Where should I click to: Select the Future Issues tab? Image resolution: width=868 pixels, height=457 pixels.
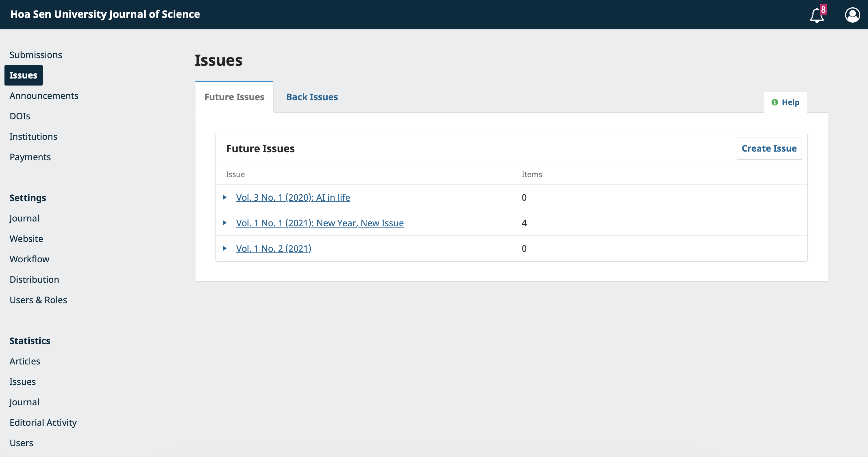(x=234, y=97)
